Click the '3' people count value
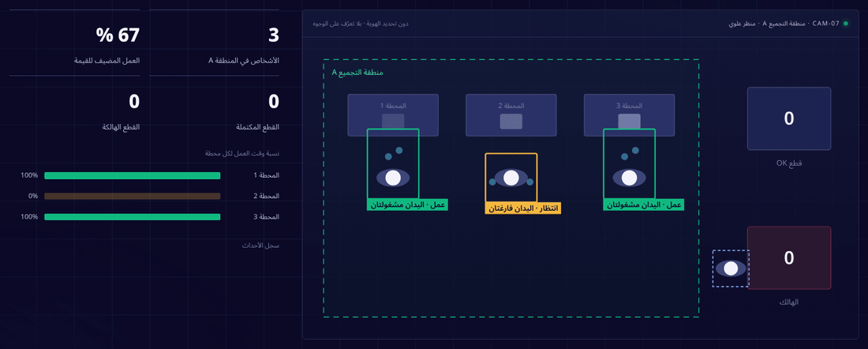868x349 pixels. [x=274, y=36]
